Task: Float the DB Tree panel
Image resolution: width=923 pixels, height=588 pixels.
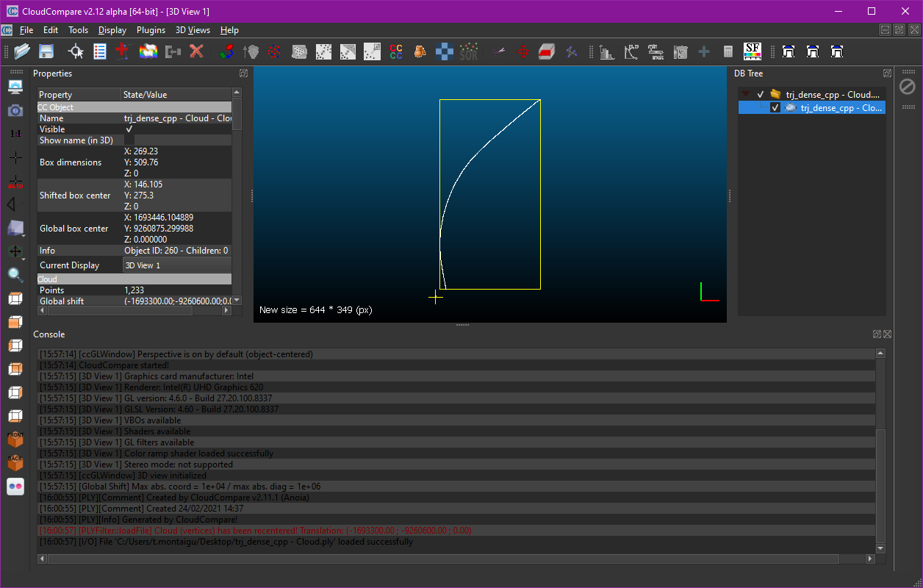Action: (887, 73)
